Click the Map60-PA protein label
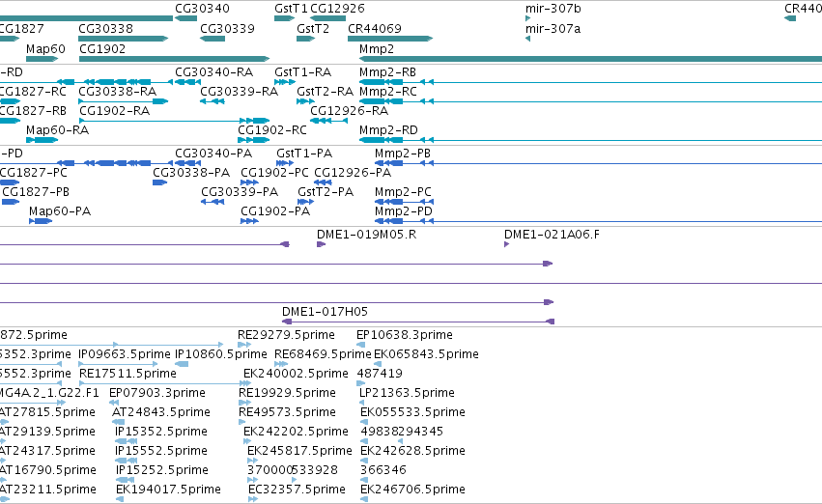The width and height of the screenshot is (822, 504). click(60, 211)
